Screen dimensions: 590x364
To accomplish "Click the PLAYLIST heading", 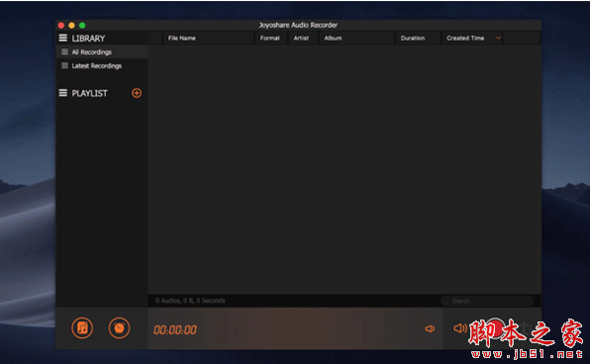I will pos(89,93).
